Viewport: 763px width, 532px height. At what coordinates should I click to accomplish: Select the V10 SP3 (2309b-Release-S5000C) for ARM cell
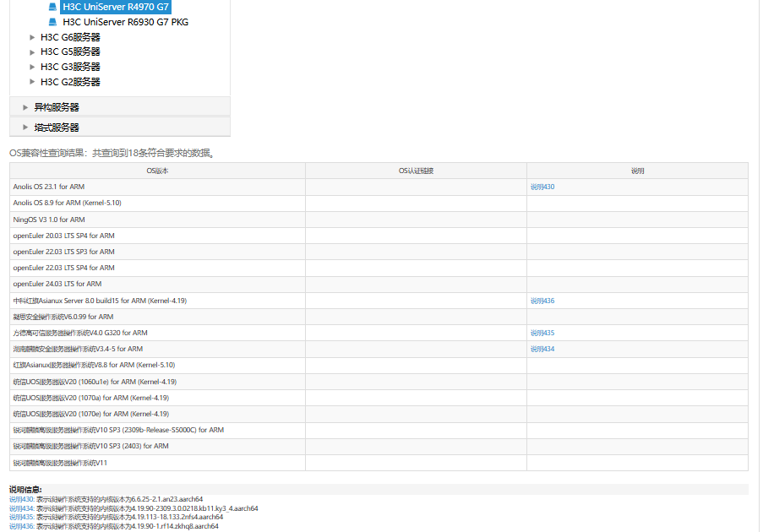point(157,430)
